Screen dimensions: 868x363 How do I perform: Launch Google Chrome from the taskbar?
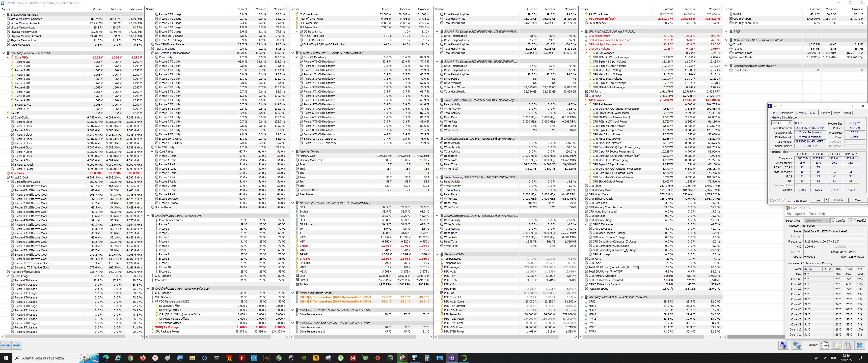(x=130, y=358)
